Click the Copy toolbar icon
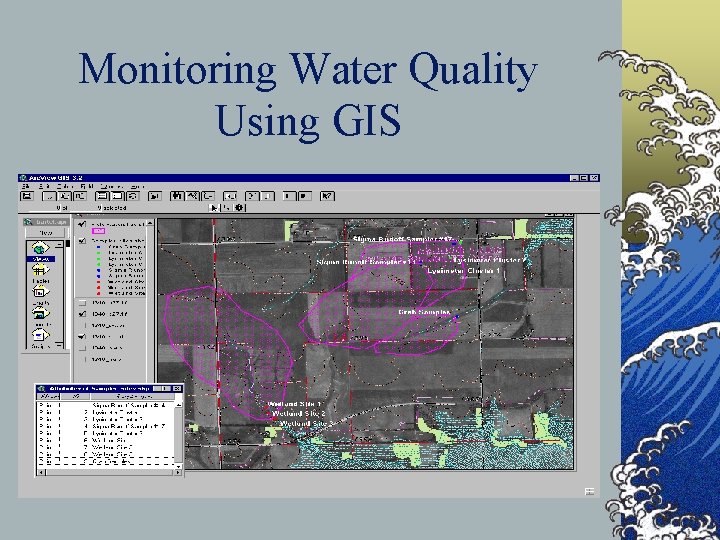720x540 pixels. [x=64, y=196]
